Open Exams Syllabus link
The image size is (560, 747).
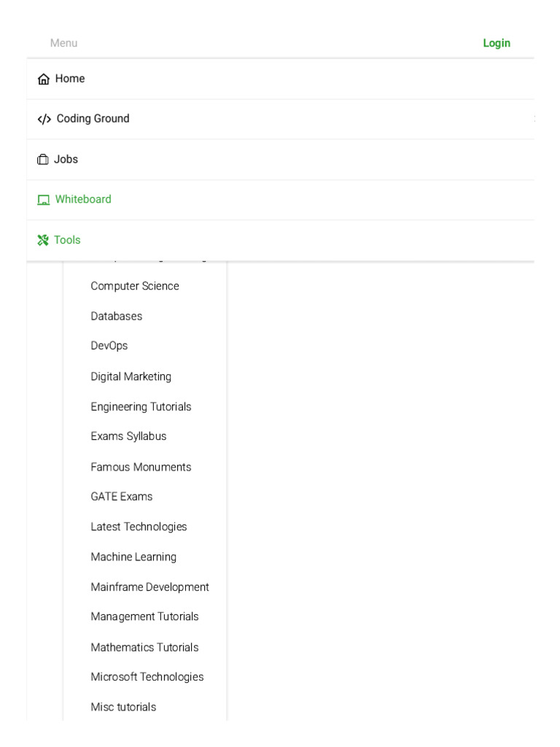click(x=128, y=436)
